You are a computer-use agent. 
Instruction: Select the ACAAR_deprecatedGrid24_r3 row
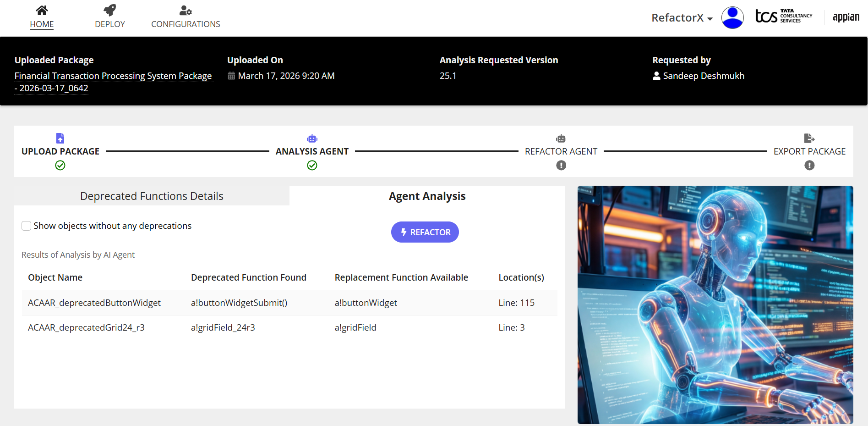[86, 327]
